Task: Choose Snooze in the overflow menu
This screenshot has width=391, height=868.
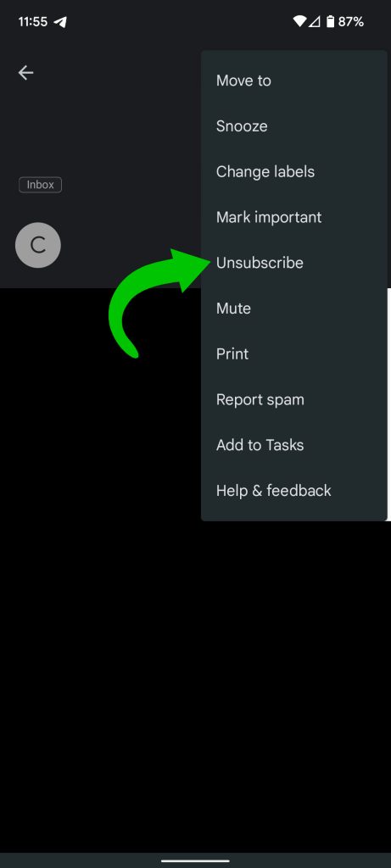Action: 294,126
